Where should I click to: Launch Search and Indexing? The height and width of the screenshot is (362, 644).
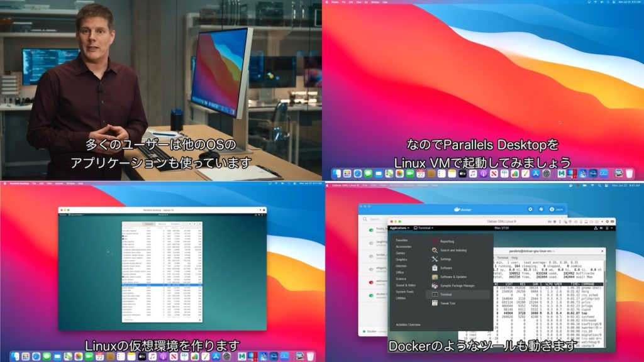click(x=449, y=250)
